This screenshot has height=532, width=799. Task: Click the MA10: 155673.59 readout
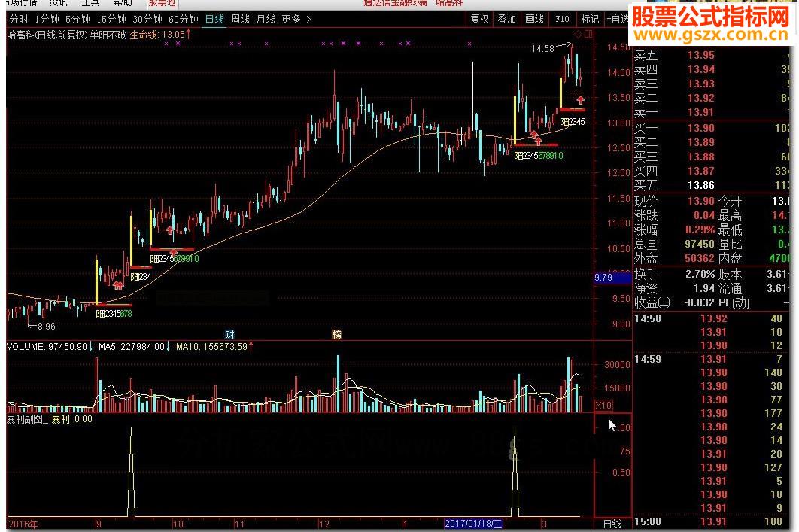coord(214,347)
